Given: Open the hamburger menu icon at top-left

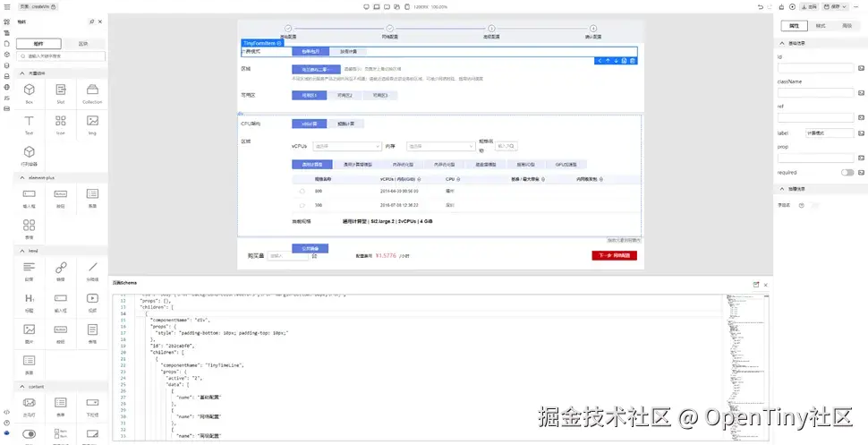Looking at the screenshot, I should [x=6, y=6].
